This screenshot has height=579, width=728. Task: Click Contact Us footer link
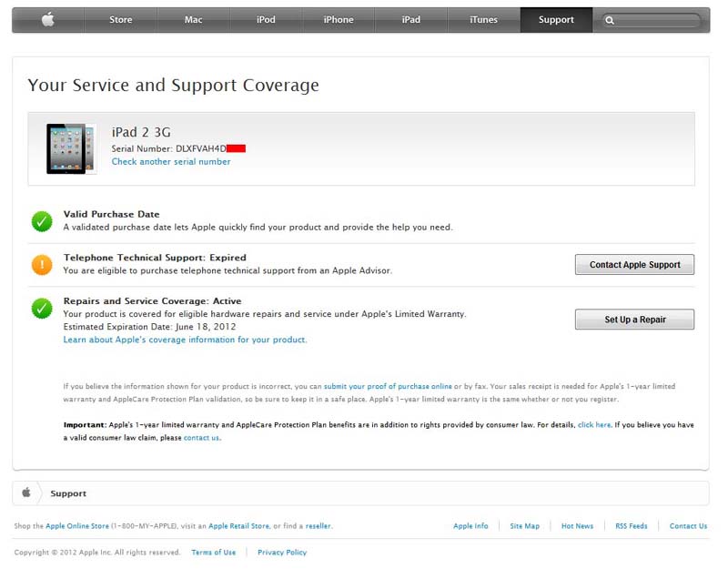click(689, 526)
